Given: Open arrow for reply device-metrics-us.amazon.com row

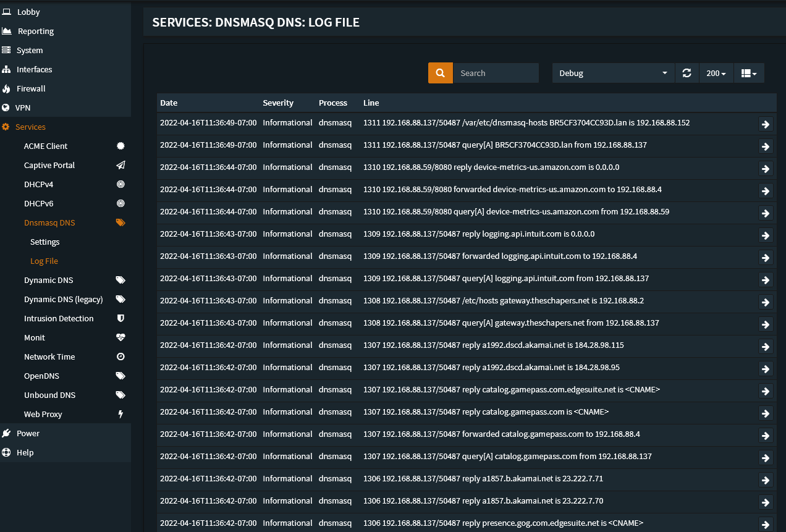Looking at the screenshot, I should pos(766,169).
